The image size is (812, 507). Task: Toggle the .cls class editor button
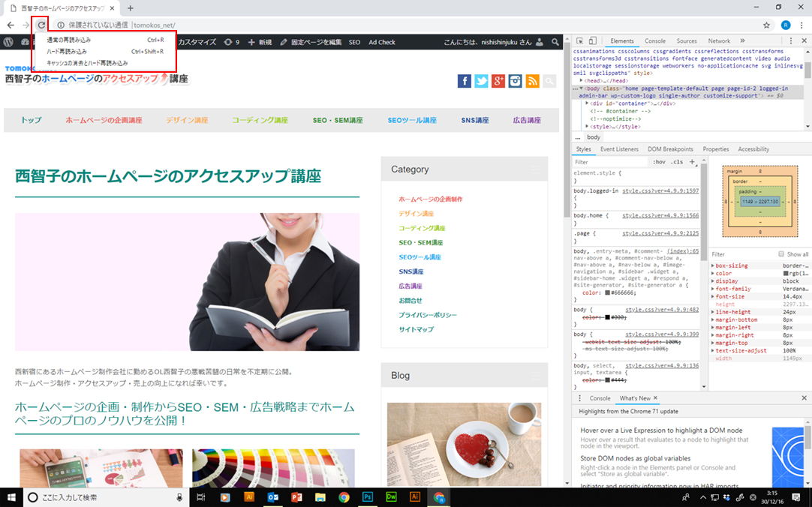pyautogui.click(x=677, y=162)
